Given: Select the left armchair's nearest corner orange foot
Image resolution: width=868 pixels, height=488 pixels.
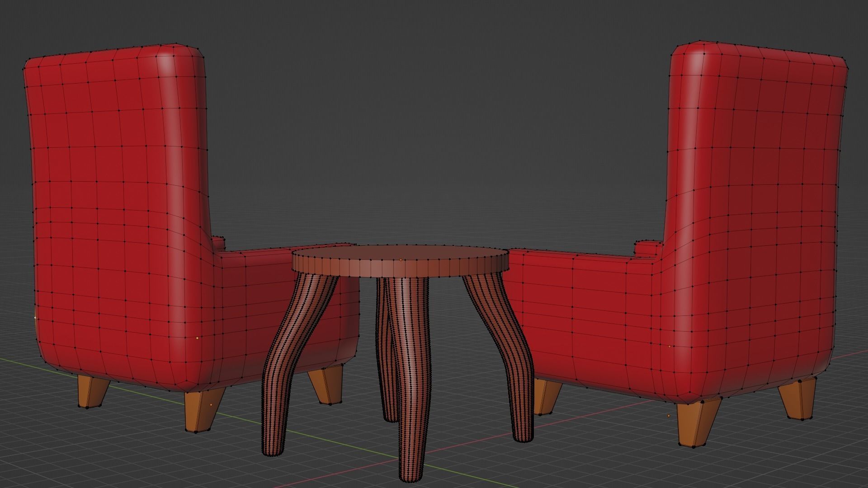Looking at the screenshot, I should click(203, 410).
